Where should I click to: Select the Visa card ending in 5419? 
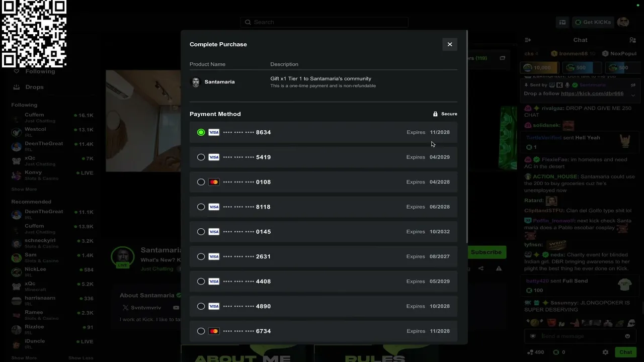pyautogui.click(x=324, y=157)
